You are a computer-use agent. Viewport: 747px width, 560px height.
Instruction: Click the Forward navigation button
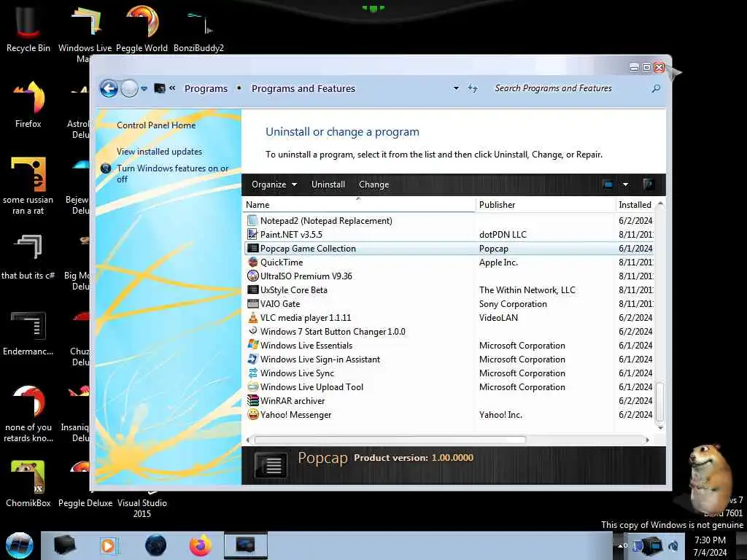129,88
